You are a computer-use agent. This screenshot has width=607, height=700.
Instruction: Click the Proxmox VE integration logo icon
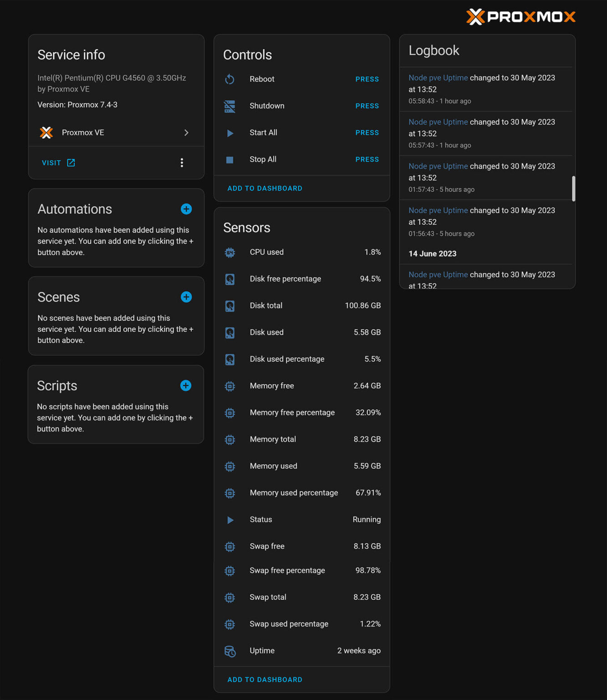46,133
